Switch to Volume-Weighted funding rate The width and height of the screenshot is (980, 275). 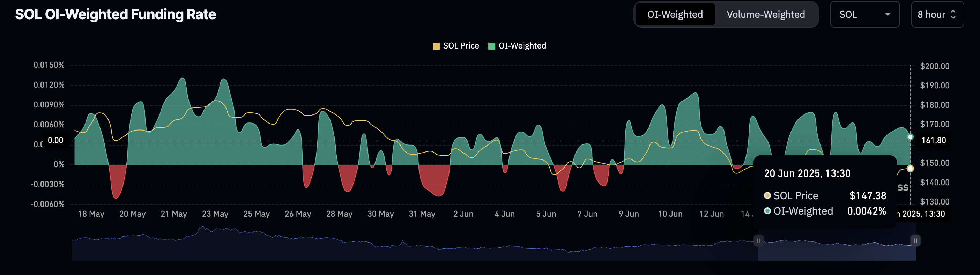(x=765, y=14)
